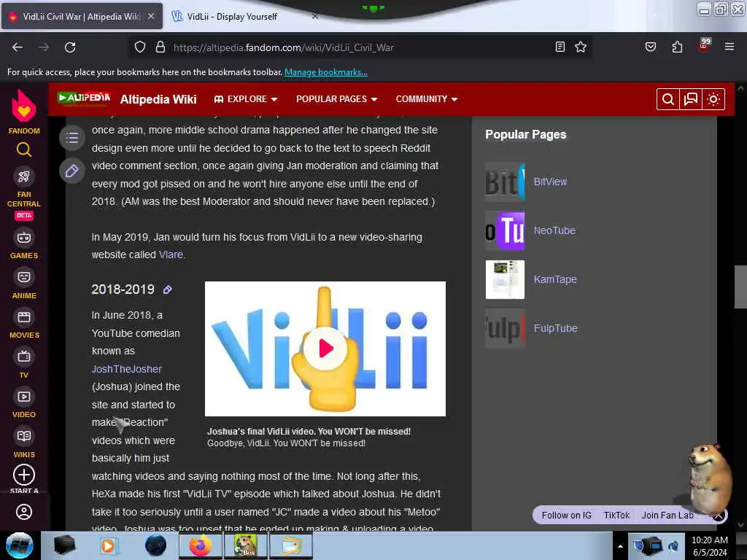This screenshot has width=747, height=560.
Task: Click the FulpTube thumbnail image
Action: click(x=505, y=328)
